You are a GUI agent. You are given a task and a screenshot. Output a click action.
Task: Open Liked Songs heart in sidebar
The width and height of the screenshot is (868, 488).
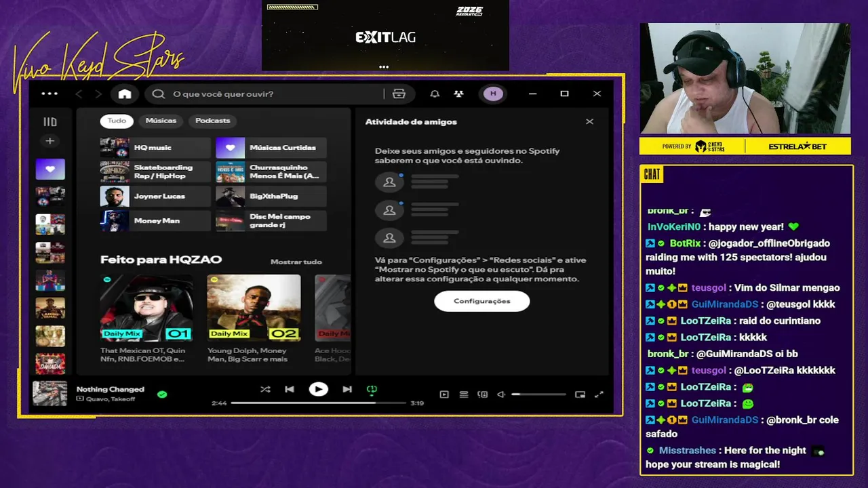pyautogui.click(x=50, y=169)
